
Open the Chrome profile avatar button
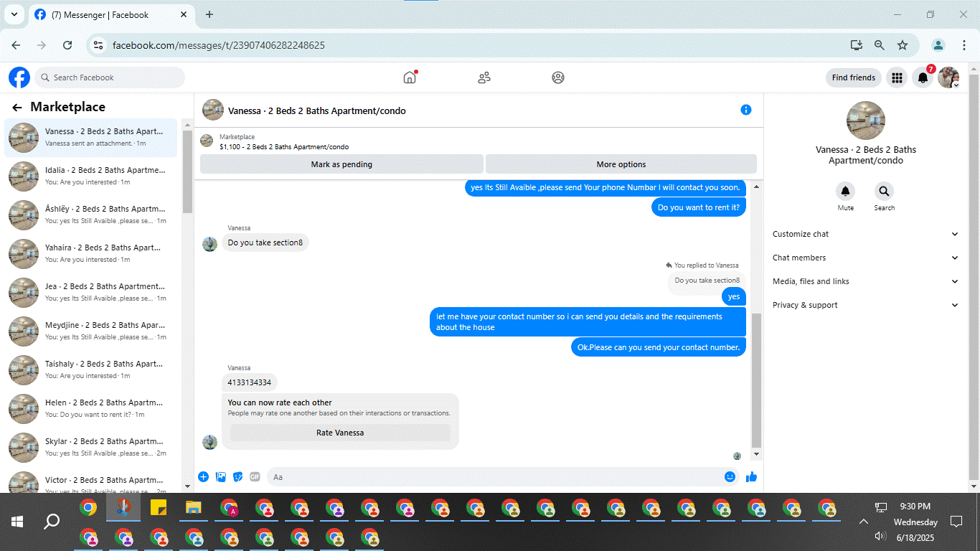click(938, 45)
